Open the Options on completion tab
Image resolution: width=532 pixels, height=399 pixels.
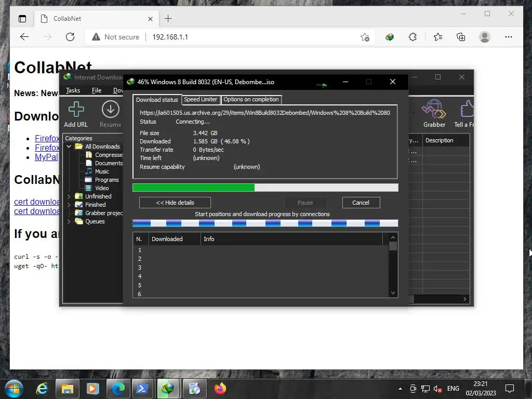[251, 99]
